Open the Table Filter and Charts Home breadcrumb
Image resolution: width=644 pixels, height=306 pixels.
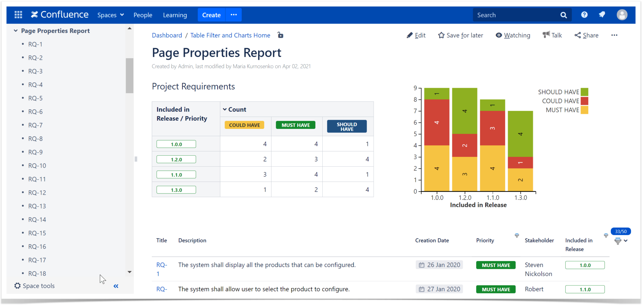[230, 35]
